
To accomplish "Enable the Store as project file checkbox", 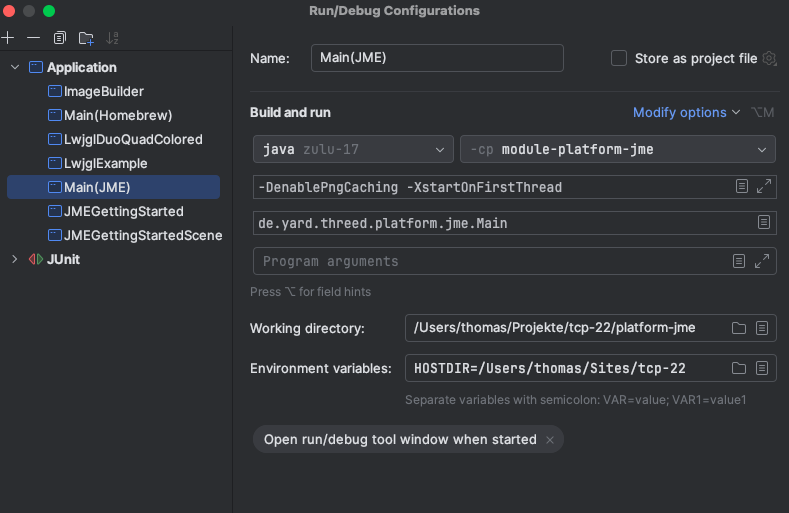I will 619,59.
